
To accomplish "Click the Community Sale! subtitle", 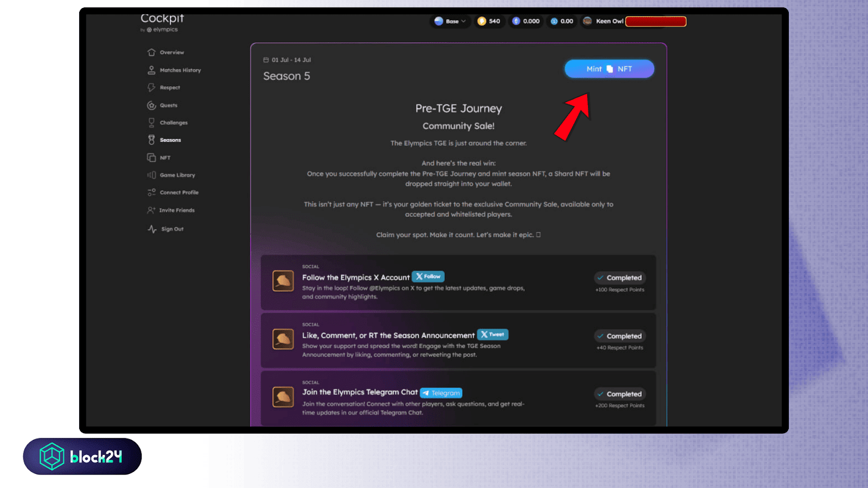I will 458,126.
